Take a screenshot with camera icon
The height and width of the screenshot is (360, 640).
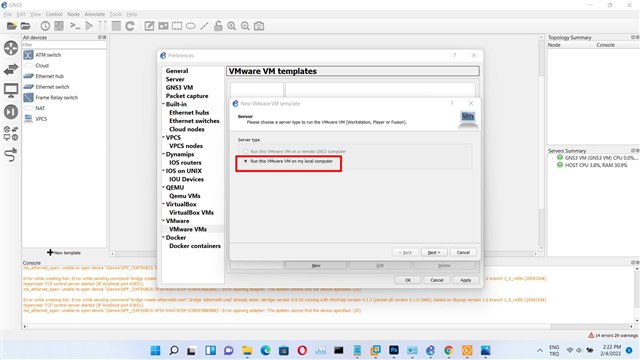tap(259, 26)
